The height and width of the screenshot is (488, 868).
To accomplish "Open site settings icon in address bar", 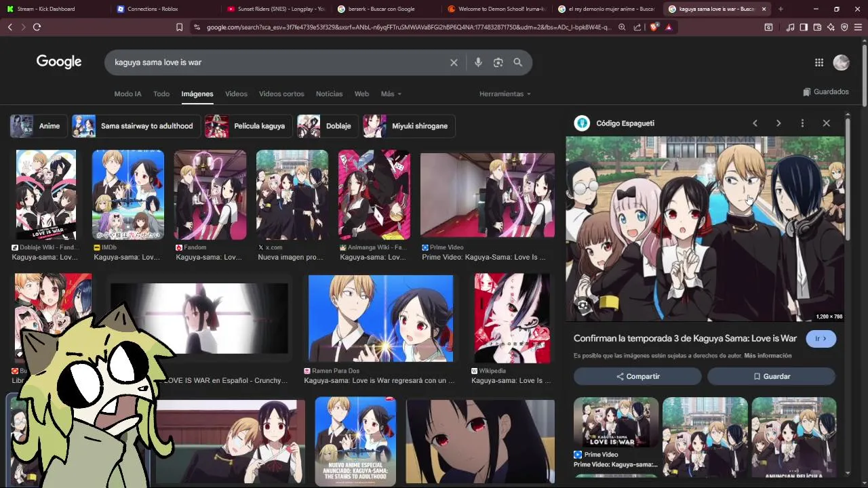I will [197, 27].
